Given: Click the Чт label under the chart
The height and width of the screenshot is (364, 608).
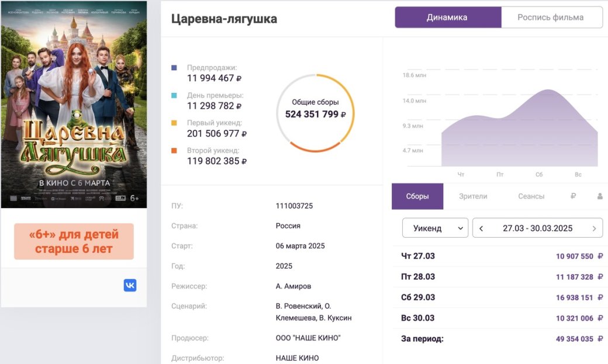Looking at the screenshot, I should (461, 175).
